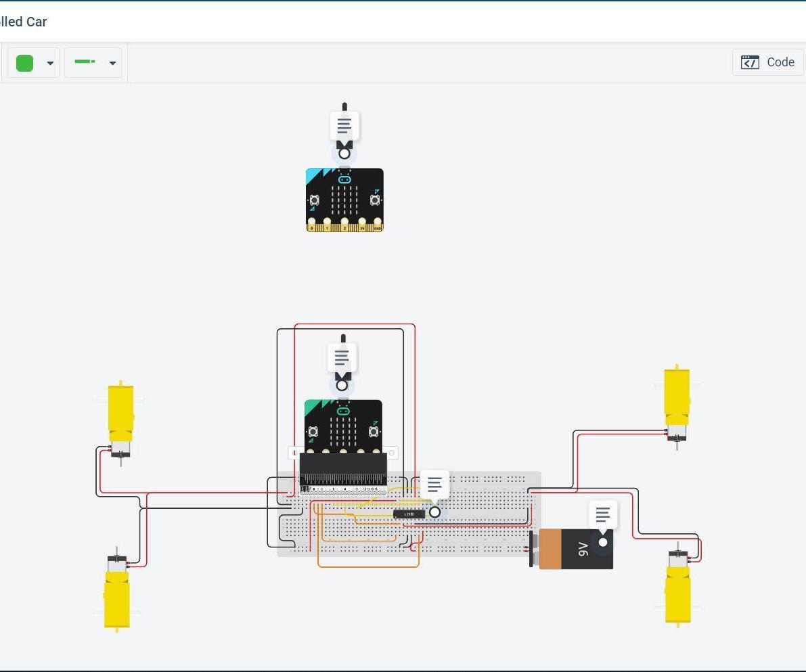The image size is (806, 672).
Task: Expand the wire type dropdown
Action: click(x=113, y=63)
